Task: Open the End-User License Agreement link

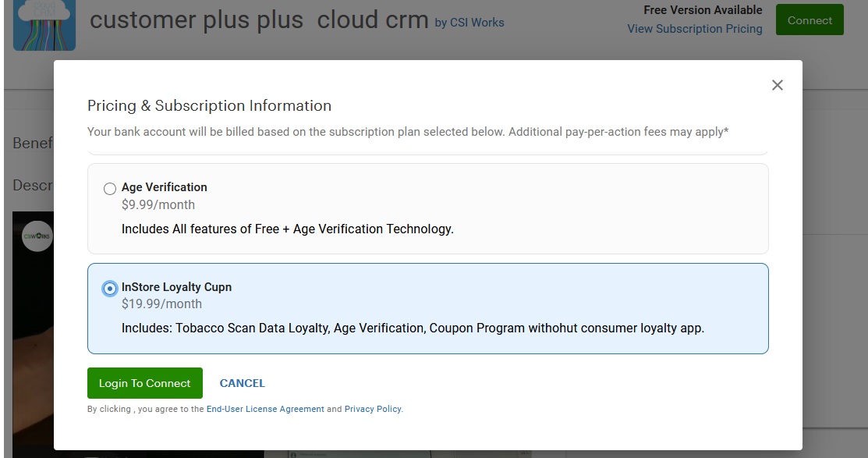Action: [265, 410]
